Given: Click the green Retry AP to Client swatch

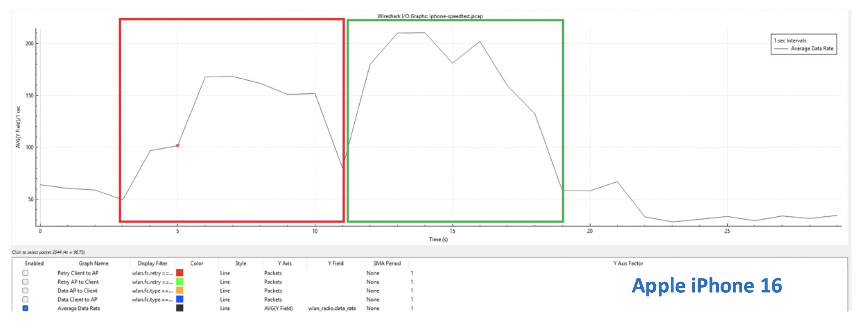Looking at the screenshot, I should (180, 282).
